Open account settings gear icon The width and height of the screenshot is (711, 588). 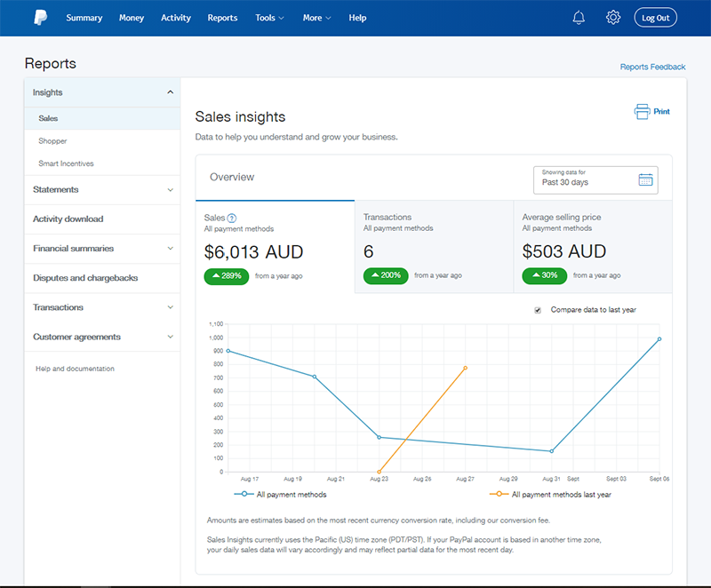point(612,18)
